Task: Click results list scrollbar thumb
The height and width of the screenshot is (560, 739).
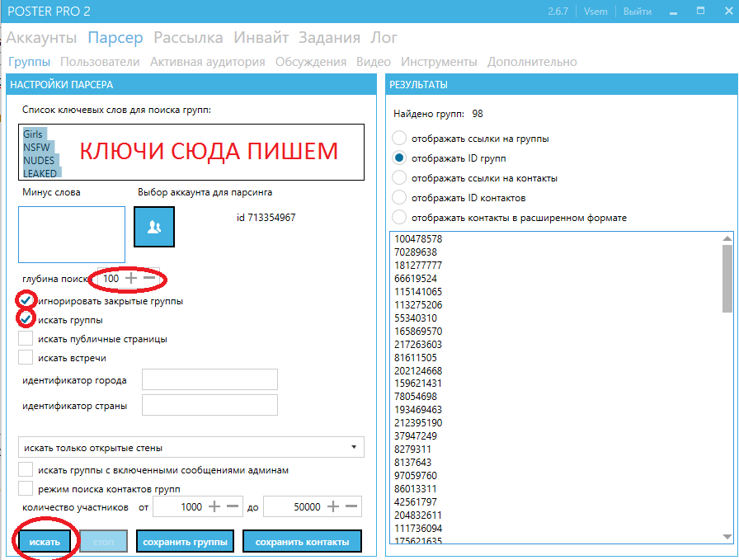Action: [727, 278]
